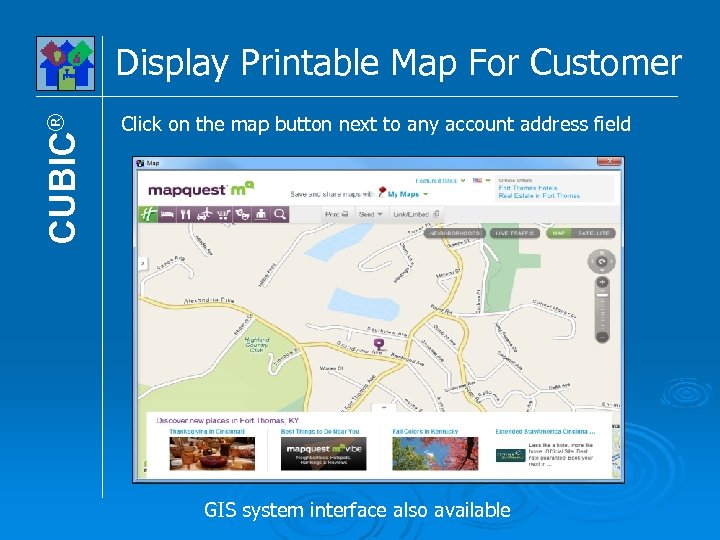720x540 pixels.
Task: Open the Thanksgiving in Cincinnati link
Action: (x=207, y=432)
